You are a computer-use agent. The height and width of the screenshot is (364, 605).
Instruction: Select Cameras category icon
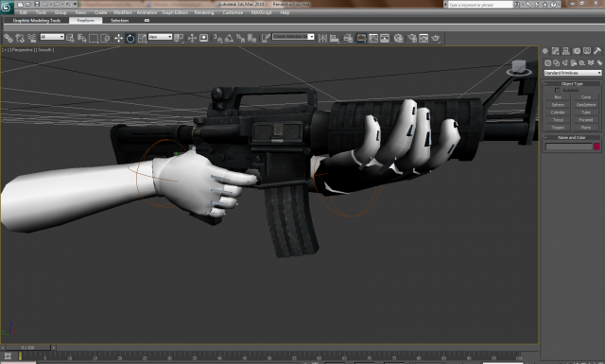(x=574, y=63)
